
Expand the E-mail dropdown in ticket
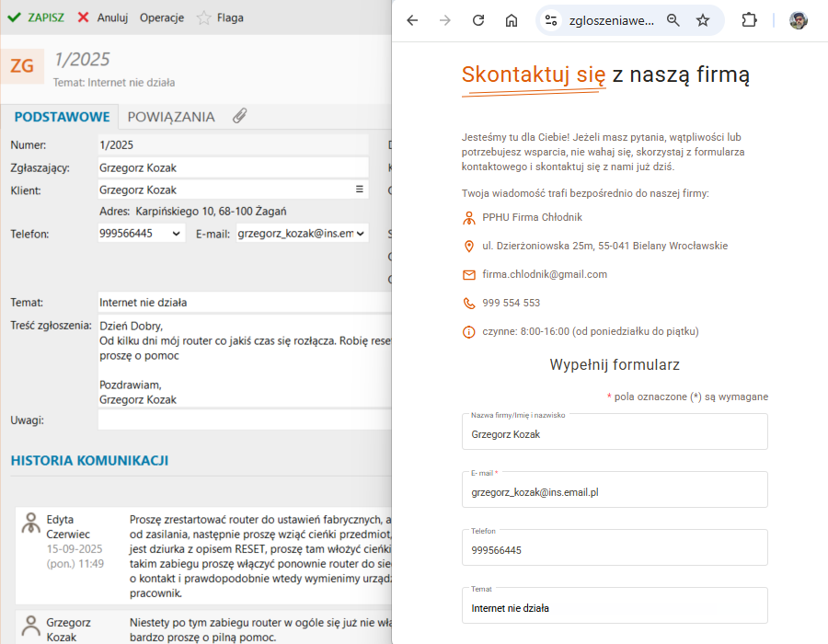pos(361,234)
